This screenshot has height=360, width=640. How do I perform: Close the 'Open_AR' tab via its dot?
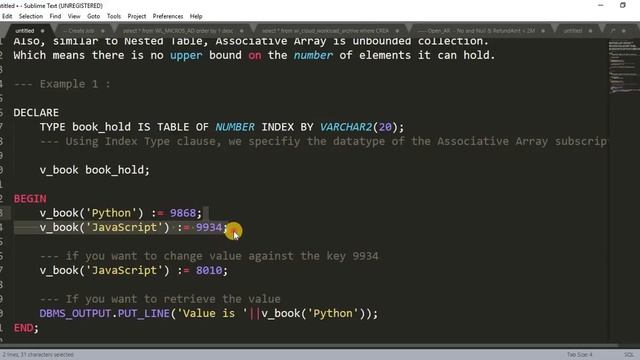pyautogui.click(x=543, y=31)
